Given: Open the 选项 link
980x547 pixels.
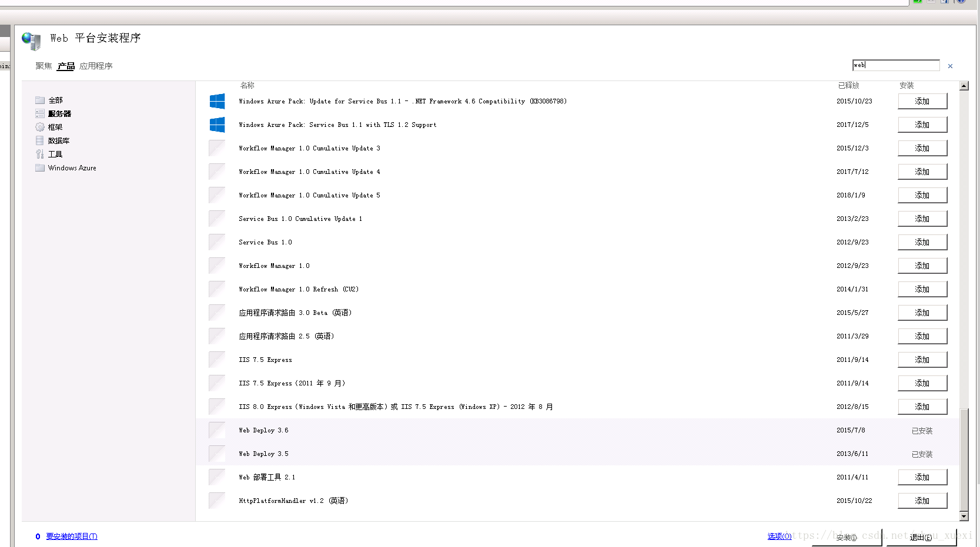Looking at the screenshot, I should pos(780,536).
